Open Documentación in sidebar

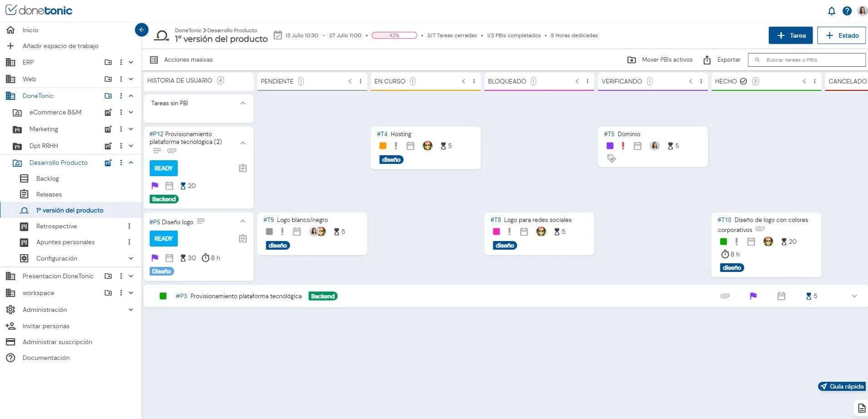[46, 358]
